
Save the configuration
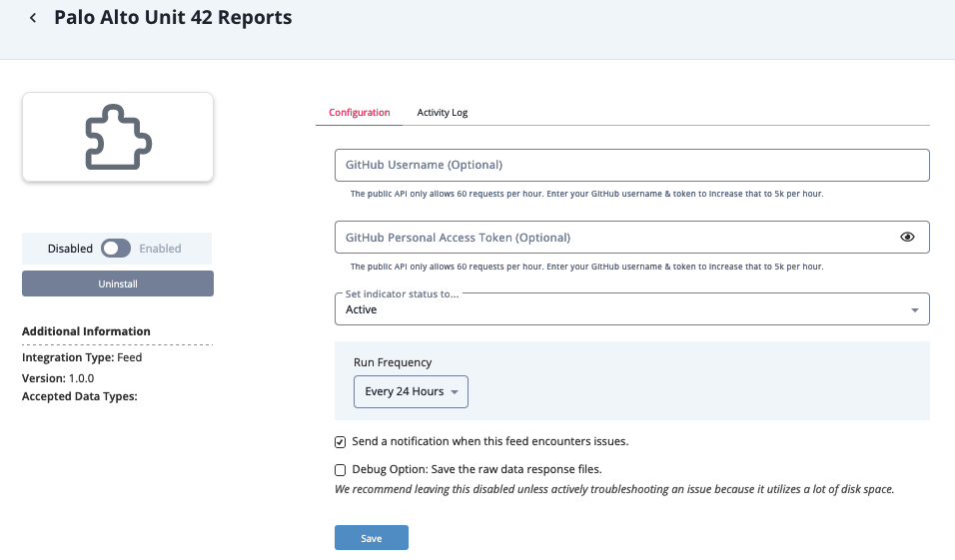pos(371,538)
